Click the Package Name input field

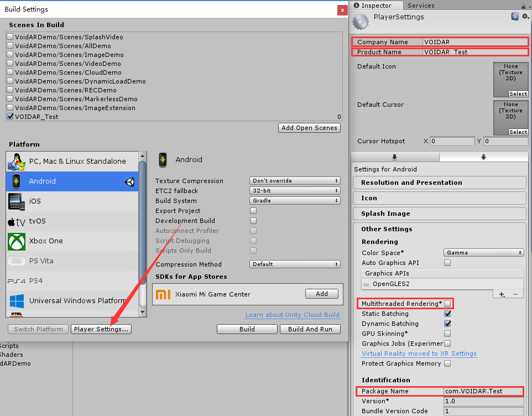(483, 391)
